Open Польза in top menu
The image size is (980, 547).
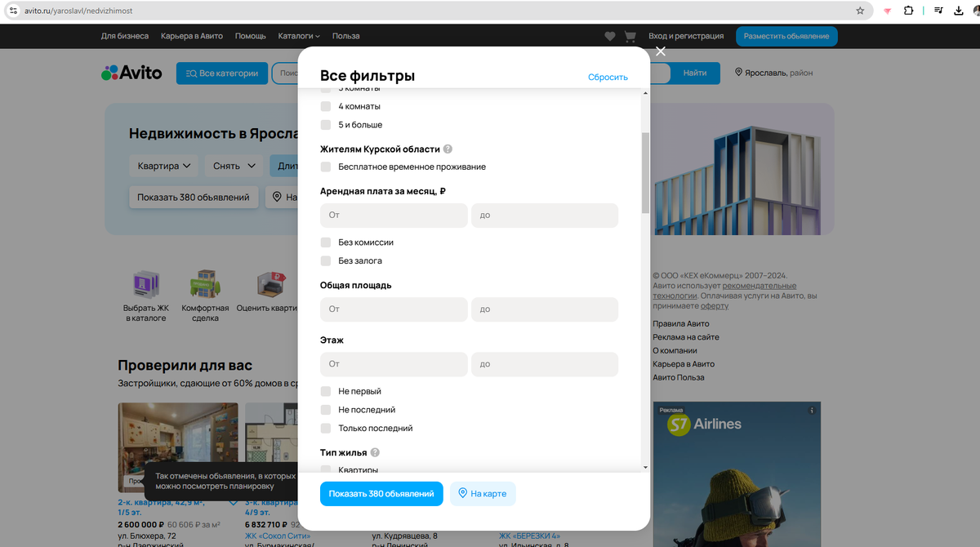pos(346,36)
